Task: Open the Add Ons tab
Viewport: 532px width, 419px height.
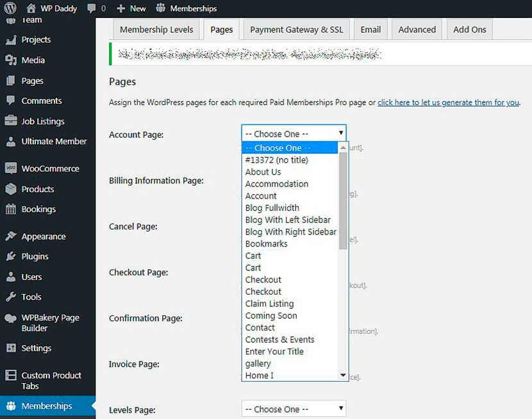Action: pos(470,30)
